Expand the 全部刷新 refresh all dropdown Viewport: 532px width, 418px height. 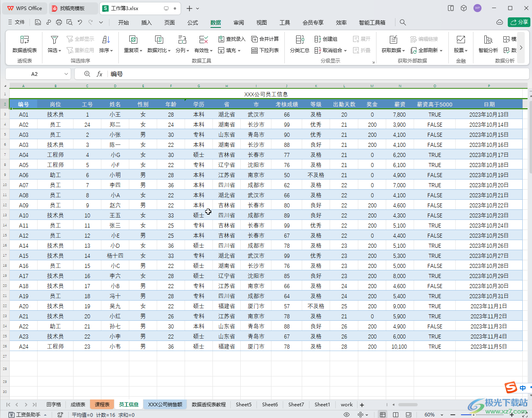441,51
